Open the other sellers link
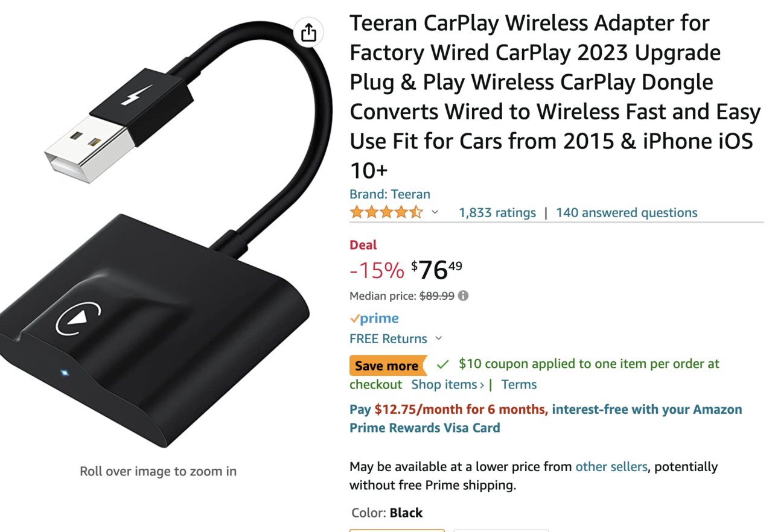Image resolution: width=772 pixels, height=532 pixels. [x=611, y=466]
